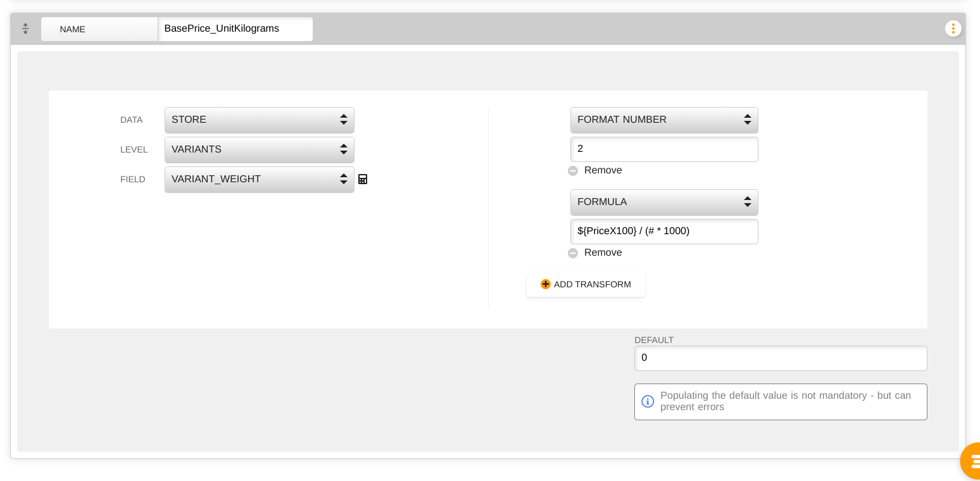Remove the FORMAT NUMBER transform

click(603, 170)
